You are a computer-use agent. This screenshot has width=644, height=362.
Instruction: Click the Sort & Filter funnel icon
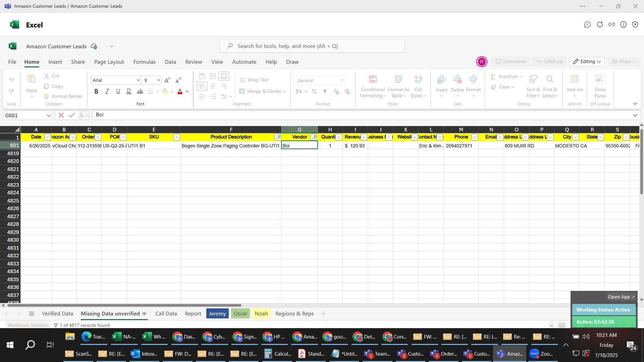coord(533,79)
